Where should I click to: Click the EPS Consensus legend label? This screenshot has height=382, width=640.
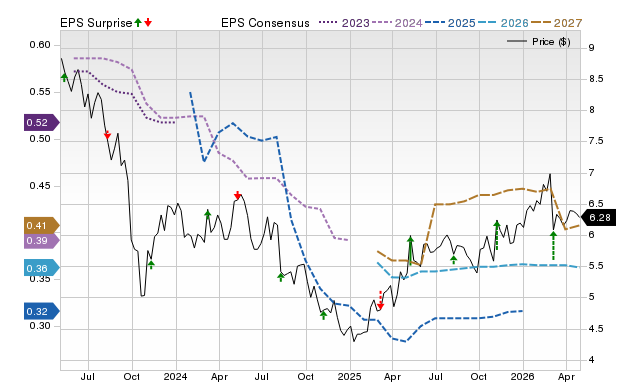[x=265, y=23]
